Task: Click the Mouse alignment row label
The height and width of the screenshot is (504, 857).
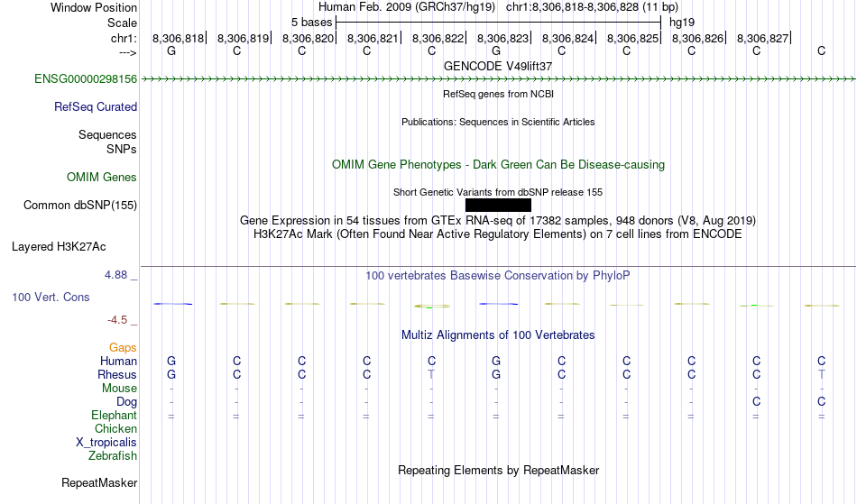Action: tap(119, 389)
